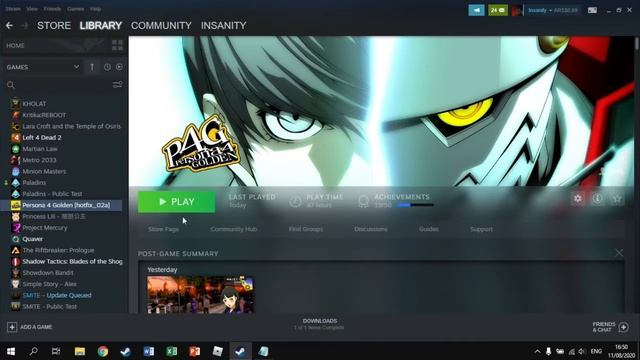Select Persona 4 Golden [hotfix_02a] entry
Image resolution: width=640 pixels, height=360 pixels.
click(66, 205)
